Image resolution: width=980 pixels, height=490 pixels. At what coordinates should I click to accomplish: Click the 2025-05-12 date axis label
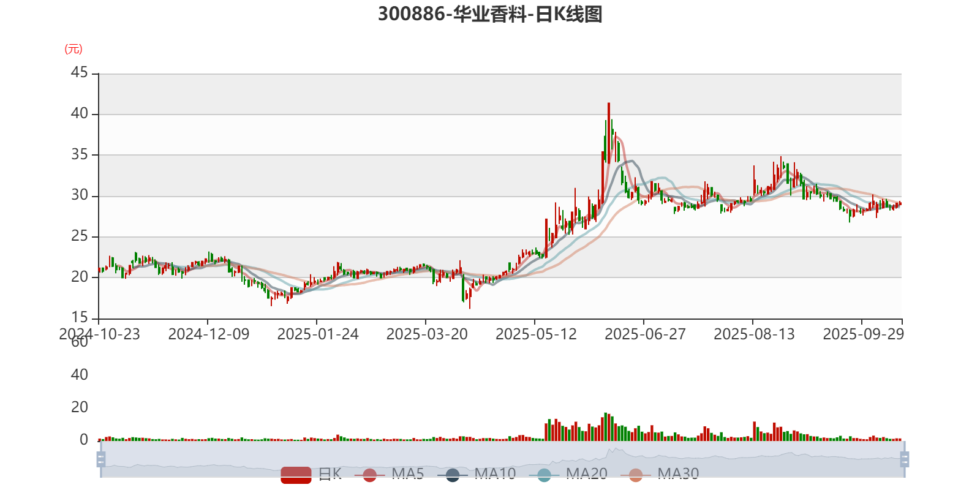pos(536,334)
